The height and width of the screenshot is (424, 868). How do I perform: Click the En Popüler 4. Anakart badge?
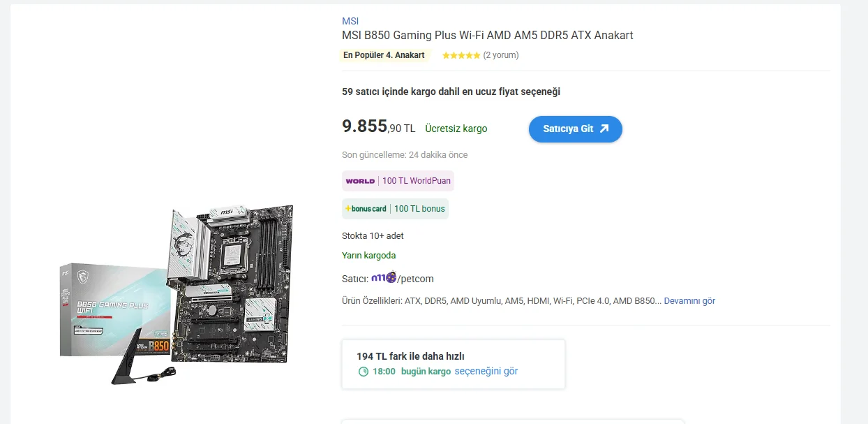pyautogui.click(x=384, y=55)
